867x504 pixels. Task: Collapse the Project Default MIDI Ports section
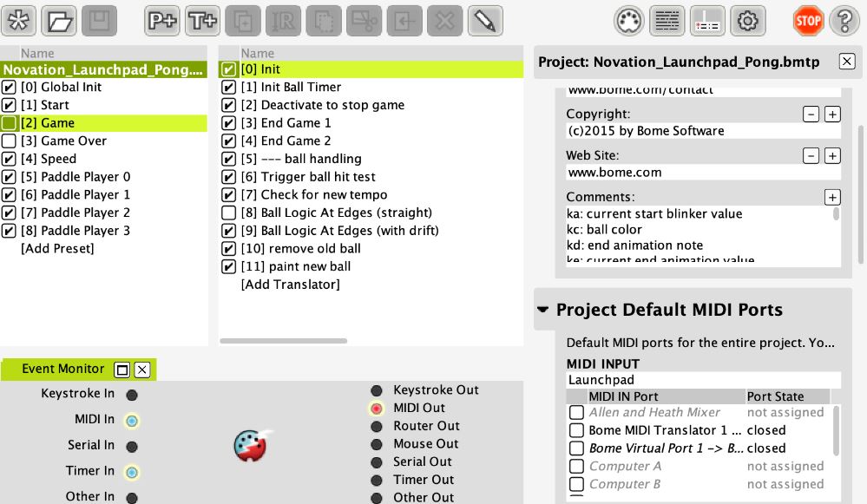543,310
